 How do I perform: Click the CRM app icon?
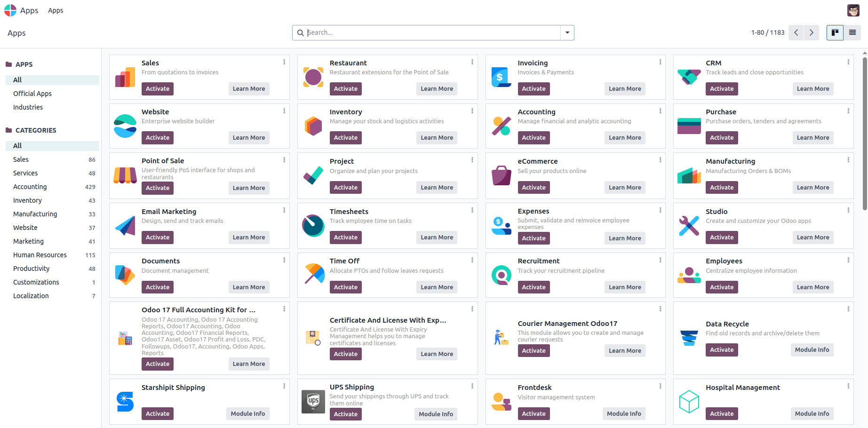click(x=689, y=77)
